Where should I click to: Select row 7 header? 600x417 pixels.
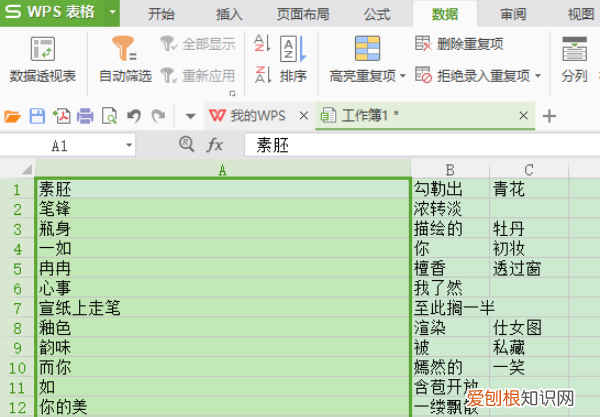tap(17, 308)
